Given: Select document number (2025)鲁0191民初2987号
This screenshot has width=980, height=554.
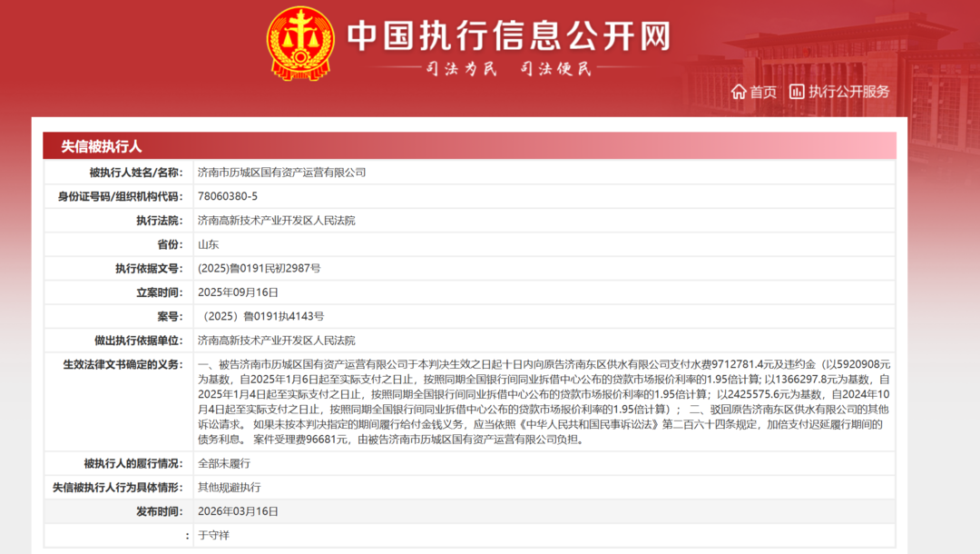Looking at the screenshot, I should coord(259,268).
